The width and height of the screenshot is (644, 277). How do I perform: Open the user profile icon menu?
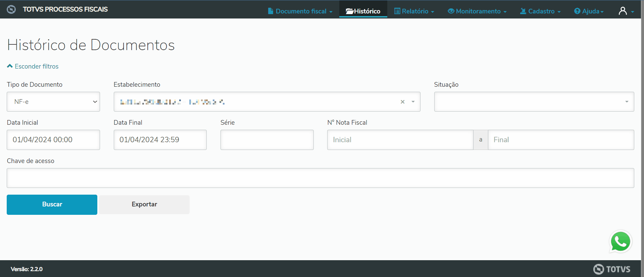626,11
